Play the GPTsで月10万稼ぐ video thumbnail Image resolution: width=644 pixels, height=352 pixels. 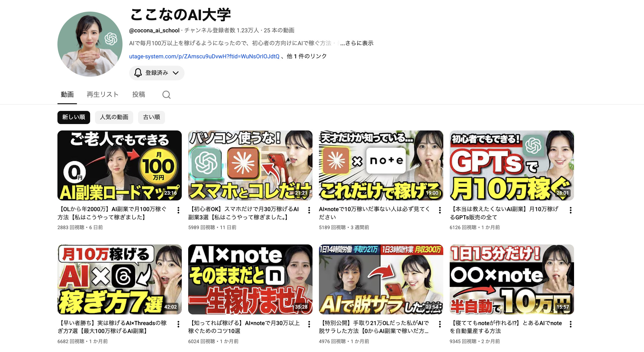(512, 165)
